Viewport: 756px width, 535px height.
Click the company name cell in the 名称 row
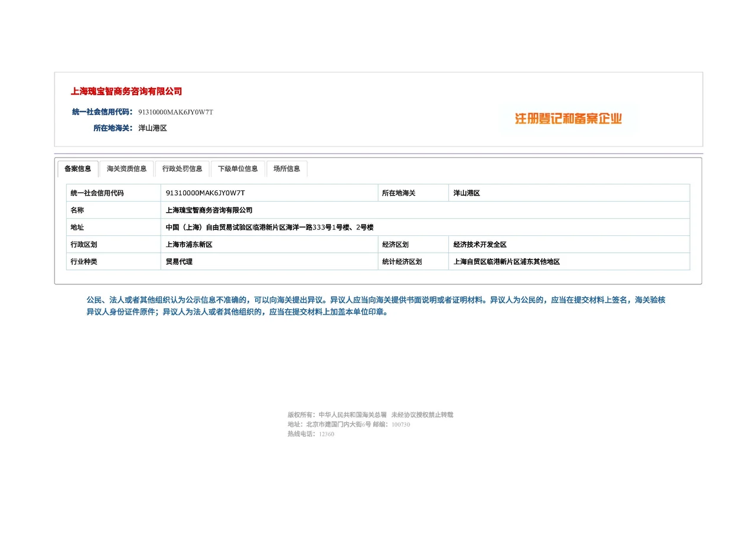[209, 210]
